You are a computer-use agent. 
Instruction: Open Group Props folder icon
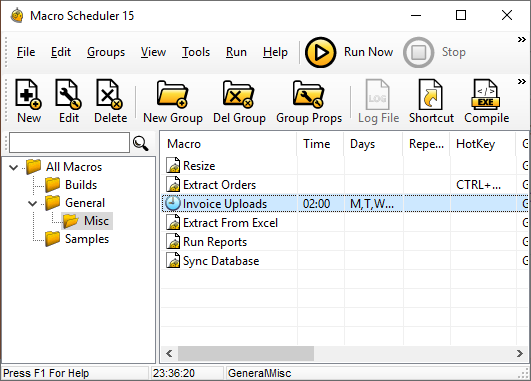coord(309,94)
